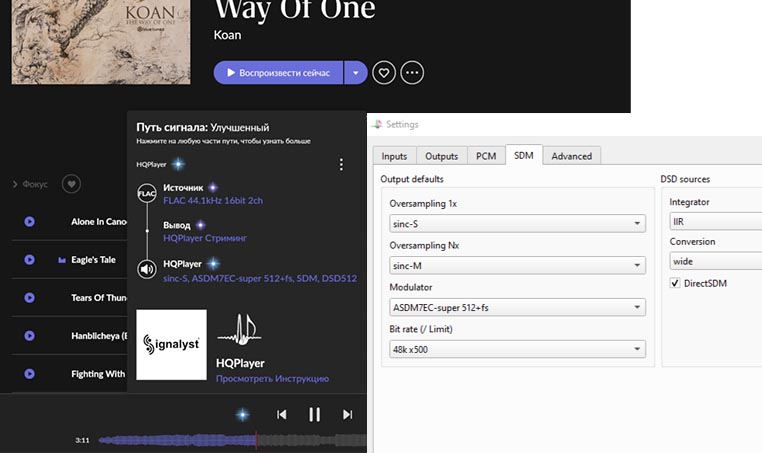Screen dimensions: 762x453
Task: Click the FLAC source icon in signal path
Action: click(147, 193)
